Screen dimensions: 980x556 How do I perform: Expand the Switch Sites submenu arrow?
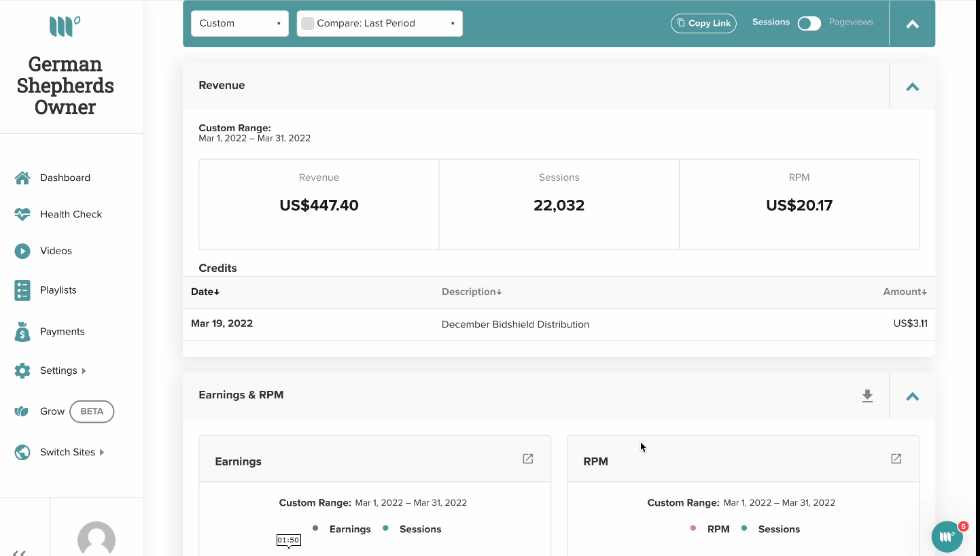click(102, 452)
